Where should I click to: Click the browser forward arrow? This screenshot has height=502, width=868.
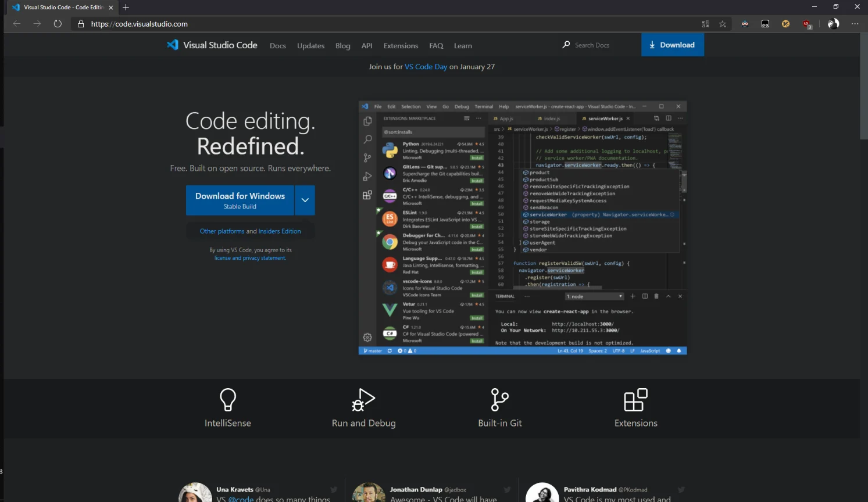pos(37,24)
